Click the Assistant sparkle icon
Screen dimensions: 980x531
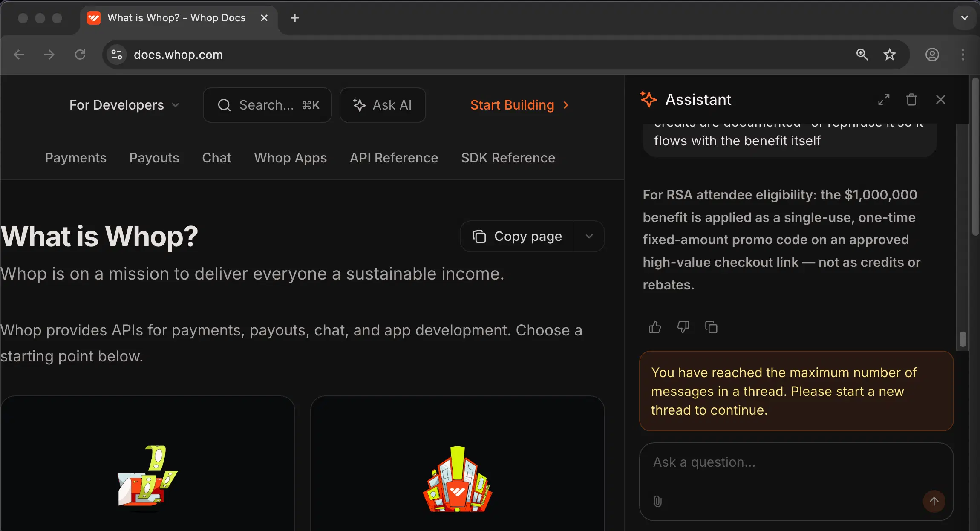(x=648, y=99)
